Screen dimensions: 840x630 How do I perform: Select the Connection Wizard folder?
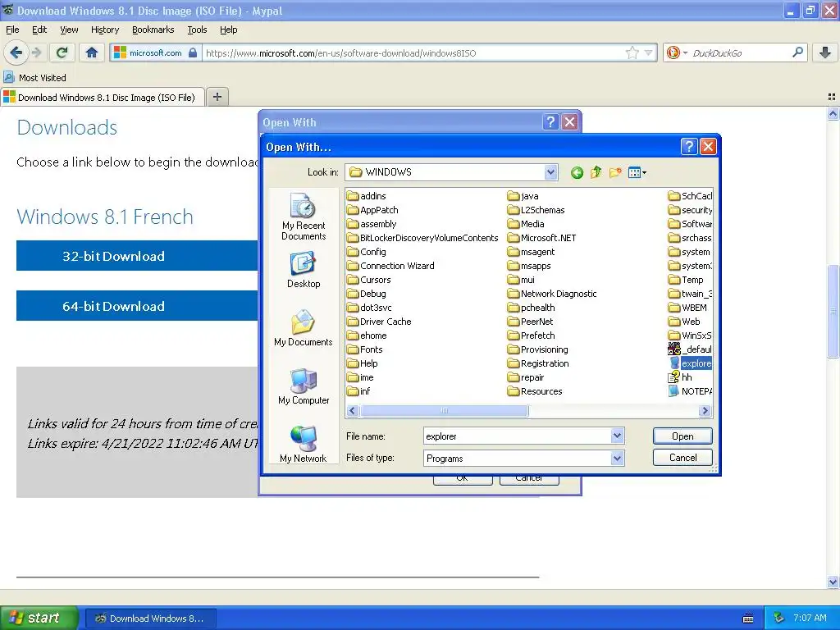point(390,266)
